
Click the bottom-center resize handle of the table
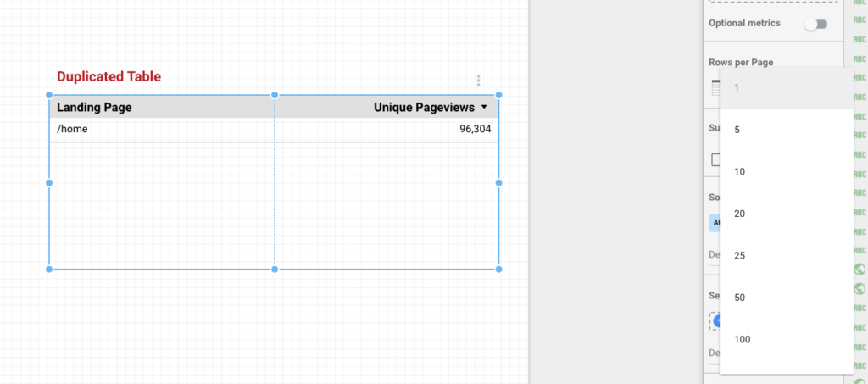pos(275,269)
